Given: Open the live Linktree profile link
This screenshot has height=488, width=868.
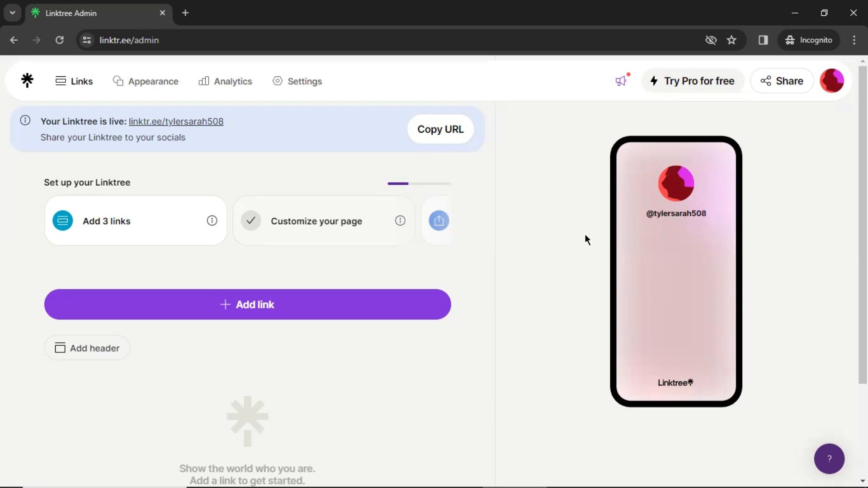Looking at the screenshot, I should pos(176,121).
